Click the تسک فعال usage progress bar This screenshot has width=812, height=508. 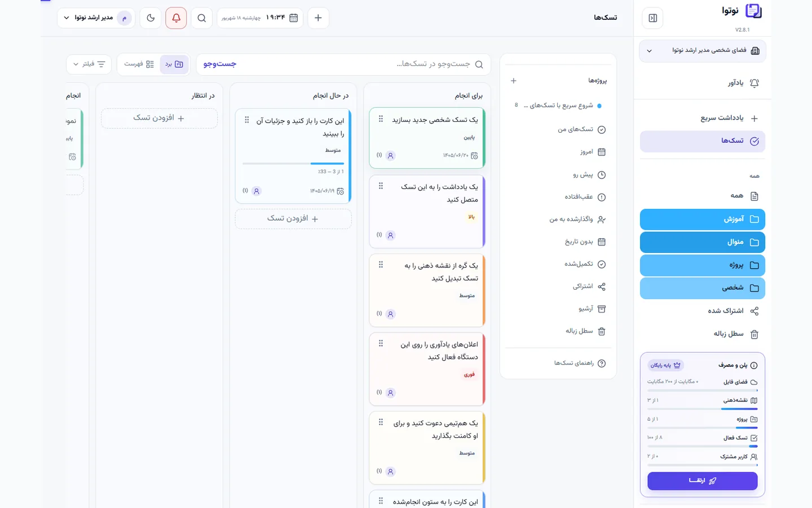click(703, 446)
